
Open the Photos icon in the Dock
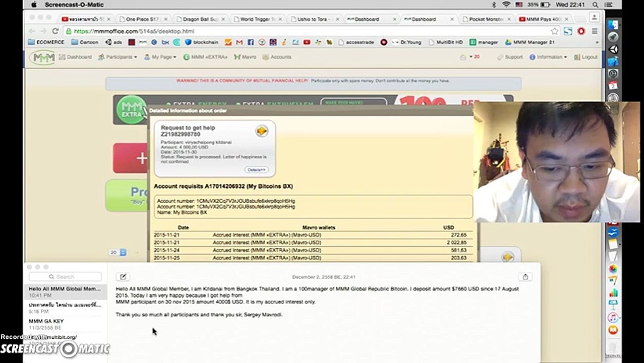(x=613, y=269)
